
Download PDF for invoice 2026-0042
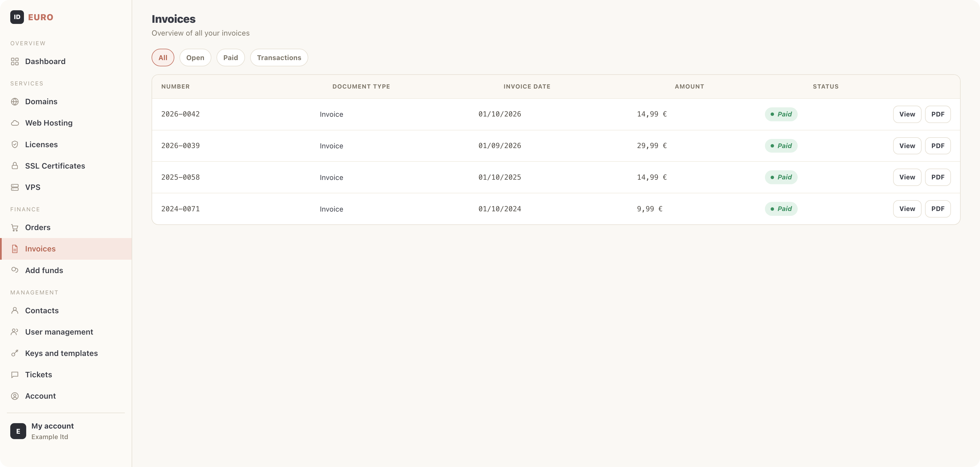click(x=938, y=114)
